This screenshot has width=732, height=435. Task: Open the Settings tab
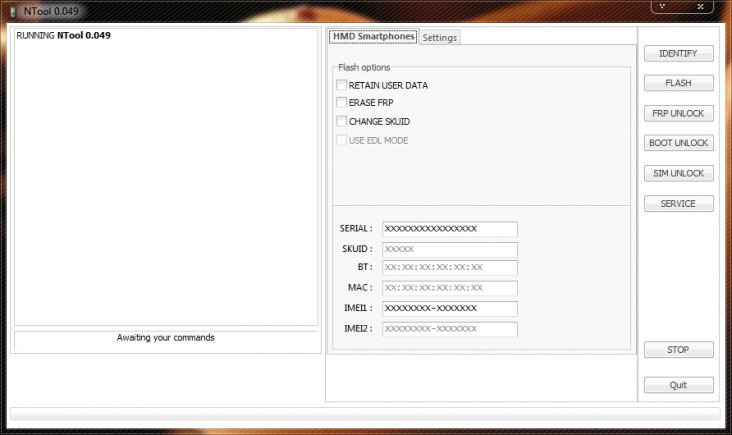(439, 37)
